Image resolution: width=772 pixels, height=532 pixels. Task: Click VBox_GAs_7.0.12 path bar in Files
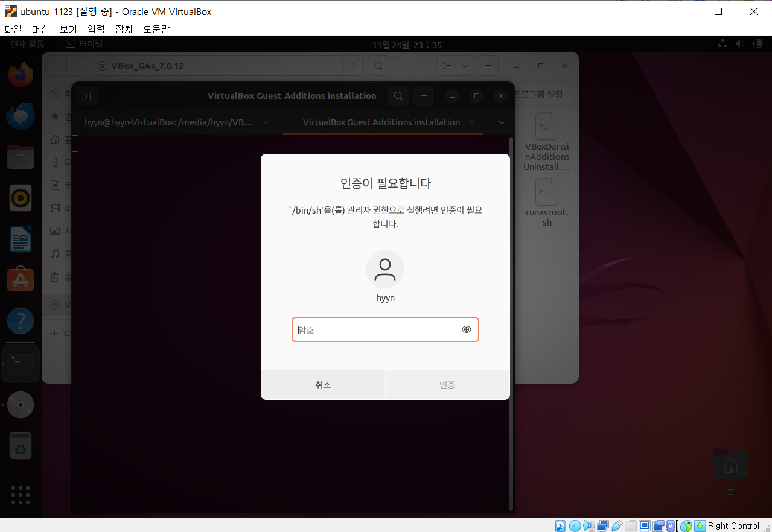(217, 66)
